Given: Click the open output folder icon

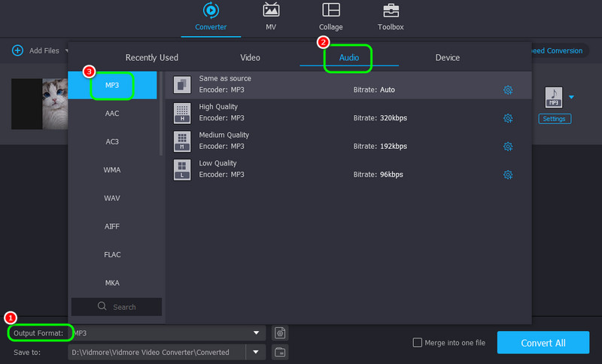Looking at the screenshot, I should click(280, 351).
